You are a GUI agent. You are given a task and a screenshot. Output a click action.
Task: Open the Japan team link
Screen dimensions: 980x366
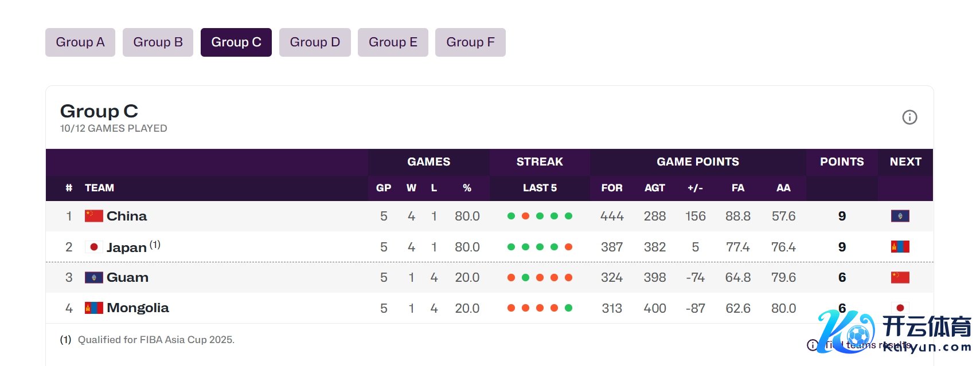click(x=127, y=247)
